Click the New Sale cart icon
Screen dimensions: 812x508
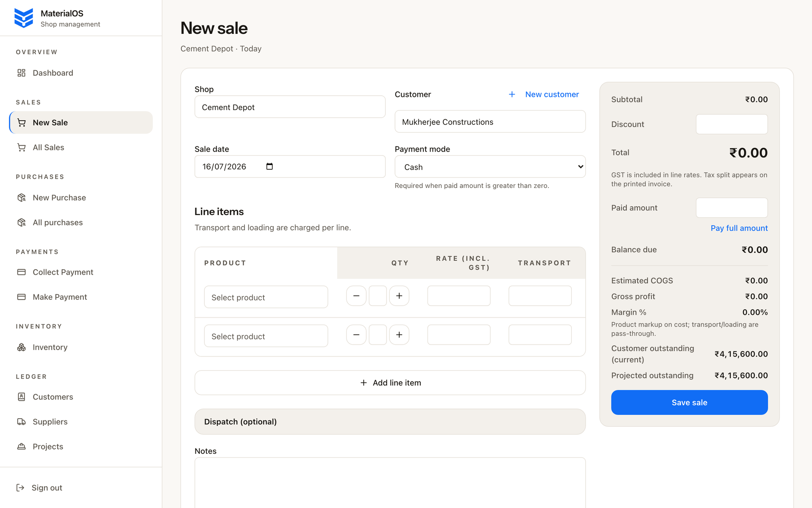22,123
